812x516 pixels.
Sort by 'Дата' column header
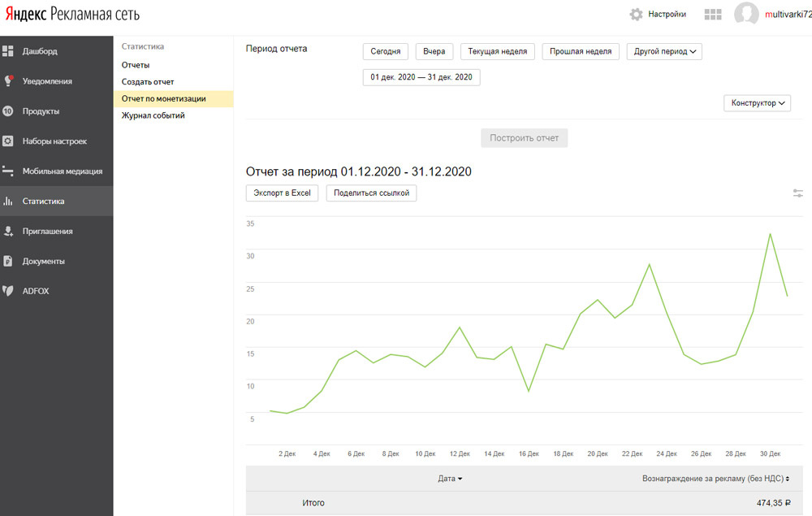coord(450,479)
